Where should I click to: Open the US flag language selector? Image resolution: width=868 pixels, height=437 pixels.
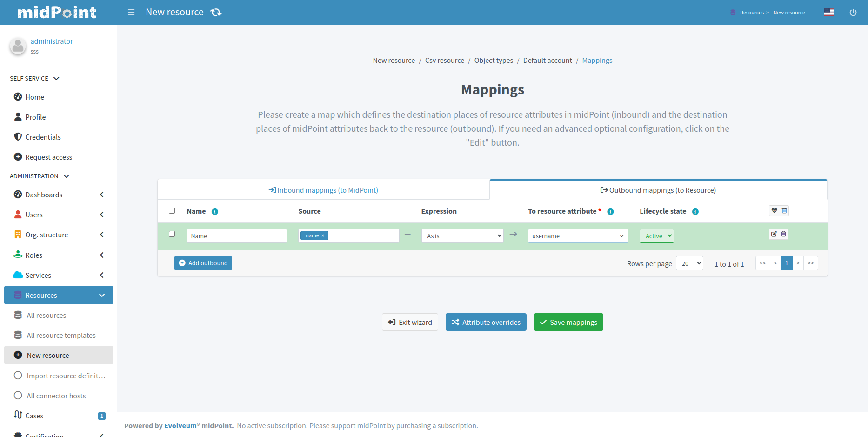coord(829,12)
